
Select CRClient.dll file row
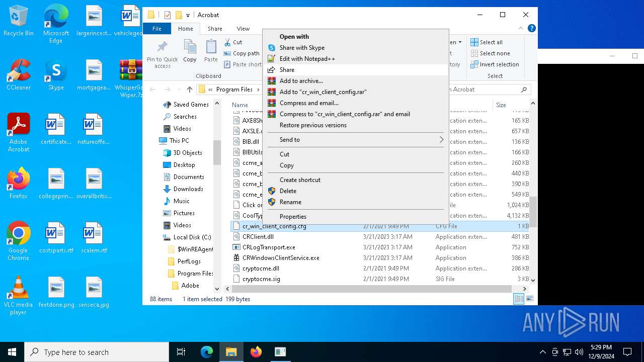(x=381, y=237)
